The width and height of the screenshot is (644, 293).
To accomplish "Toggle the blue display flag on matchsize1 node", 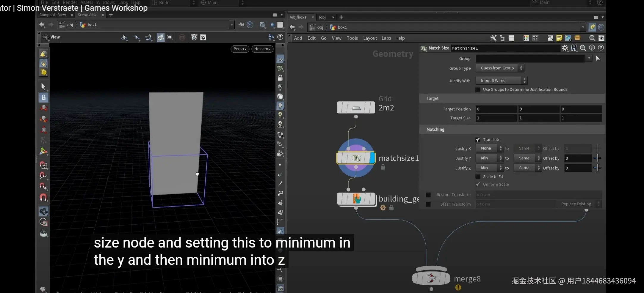I will point(372,158).
